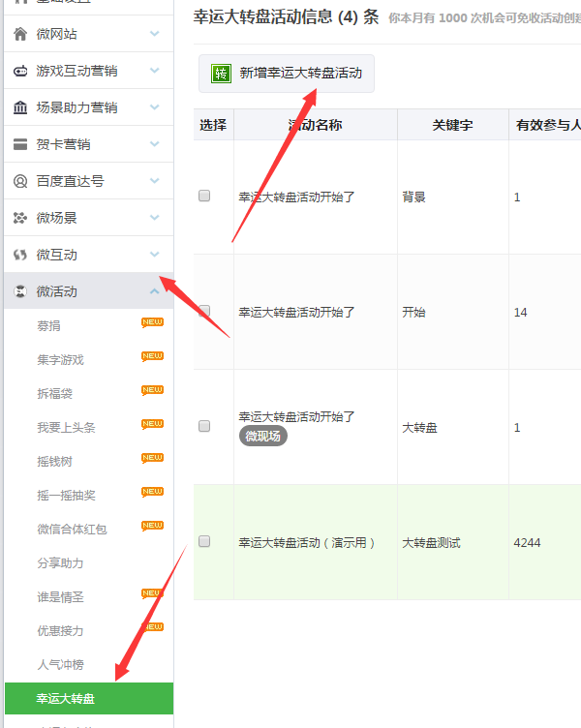Click the 贺卡营销 card icon
This screenshot has height=728, width=581.
click(20, 144)
